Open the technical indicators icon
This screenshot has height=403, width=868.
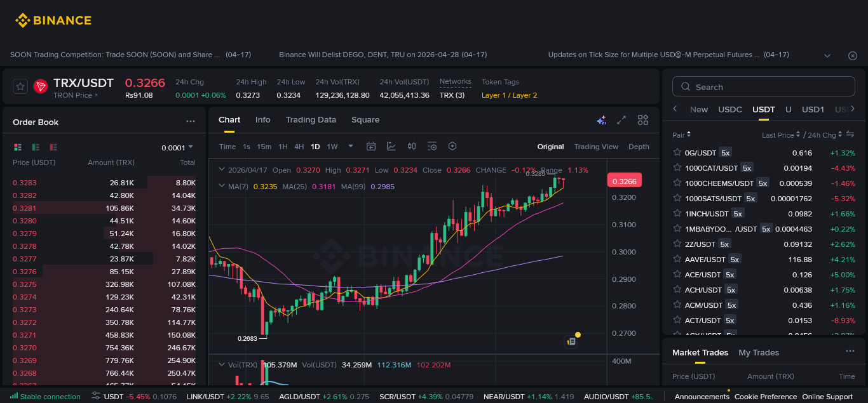(x=391, y=146)
